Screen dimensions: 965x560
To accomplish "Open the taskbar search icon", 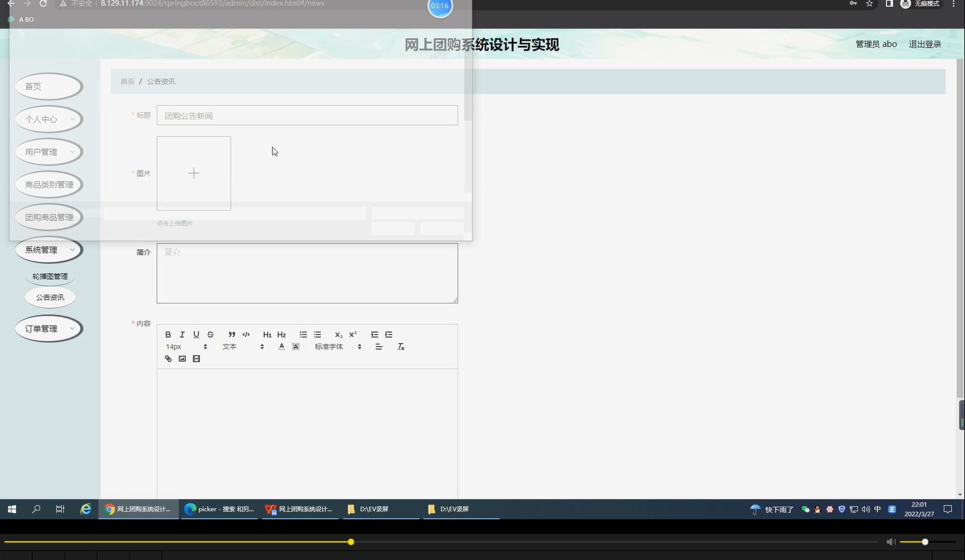I will tap(36, 509).
